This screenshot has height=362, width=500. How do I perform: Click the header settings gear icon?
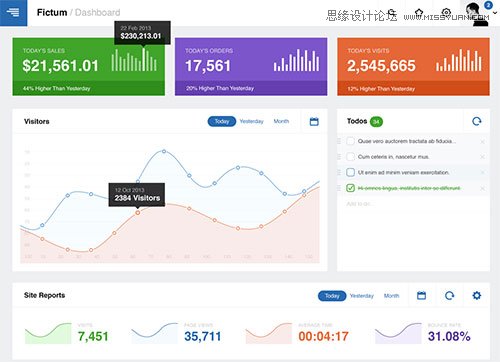tap(446, 13)
